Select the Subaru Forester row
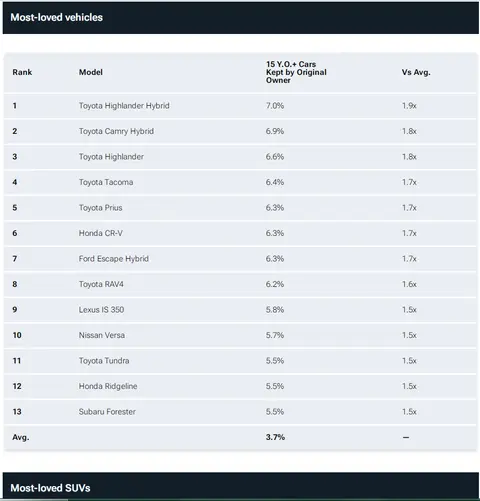 [240, 412]
